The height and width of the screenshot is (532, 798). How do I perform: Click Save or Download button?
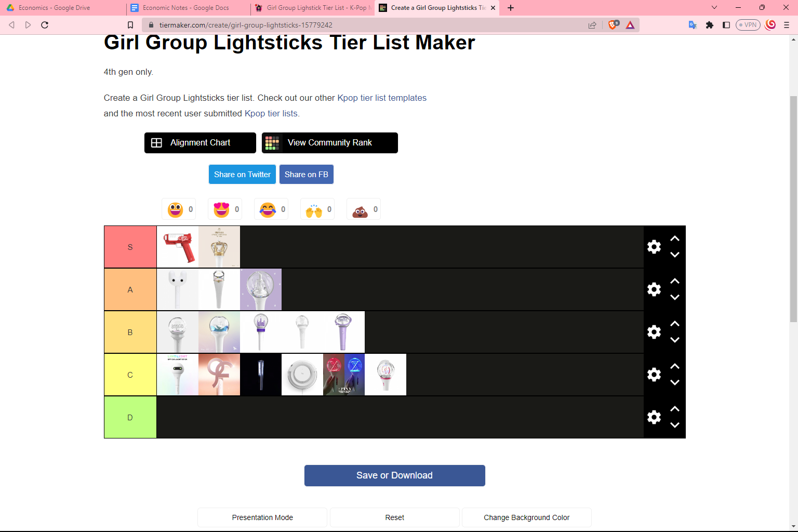[x=395, y=475]
